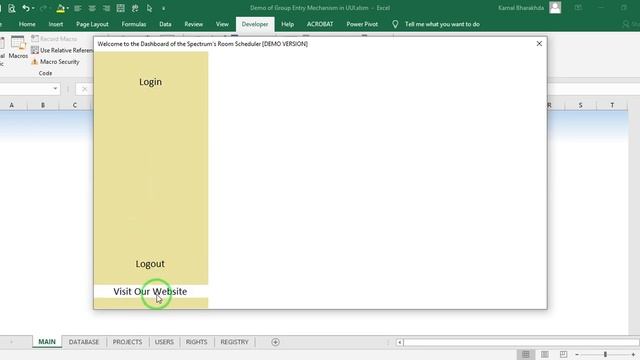
Task: Open the Macros button in ribbon
Action: (18, 47)
